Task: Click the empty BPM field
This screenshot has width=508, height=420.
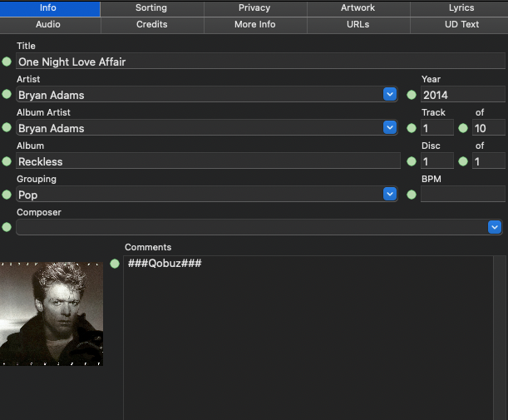Action: point(462,194)
